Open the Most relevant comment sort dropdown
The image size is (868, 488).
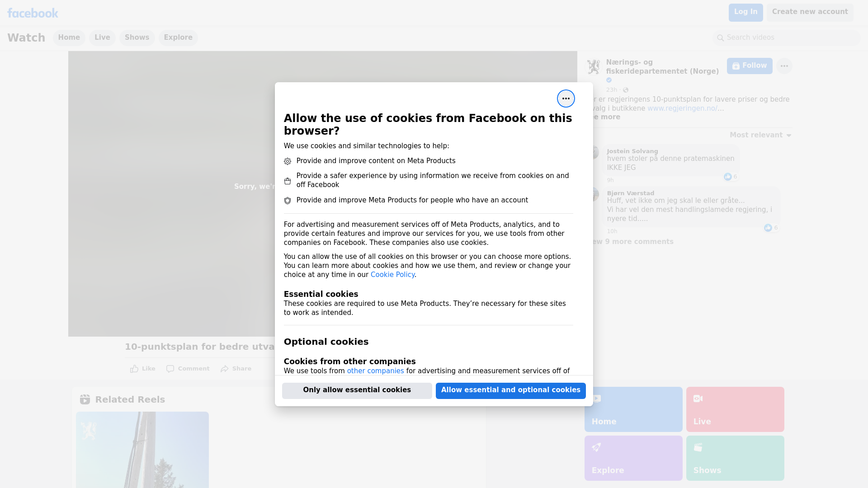760,135
